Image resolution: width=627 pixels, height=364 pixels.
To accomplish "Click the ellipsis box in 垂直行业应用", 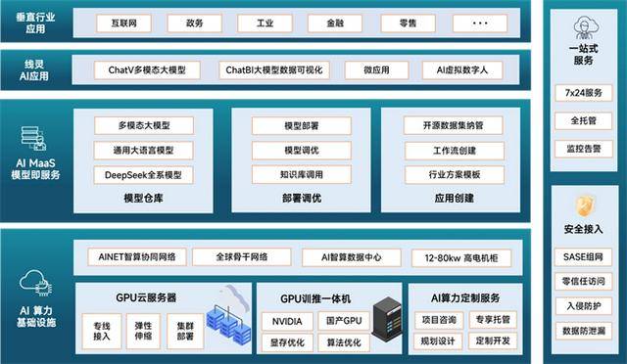I will pos(480,23).
